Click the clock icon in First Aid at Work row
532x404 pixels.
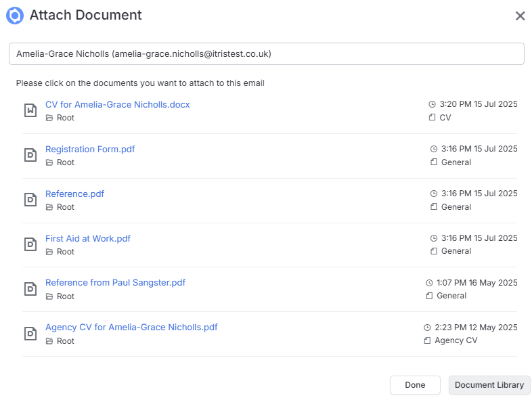[434, 238]
